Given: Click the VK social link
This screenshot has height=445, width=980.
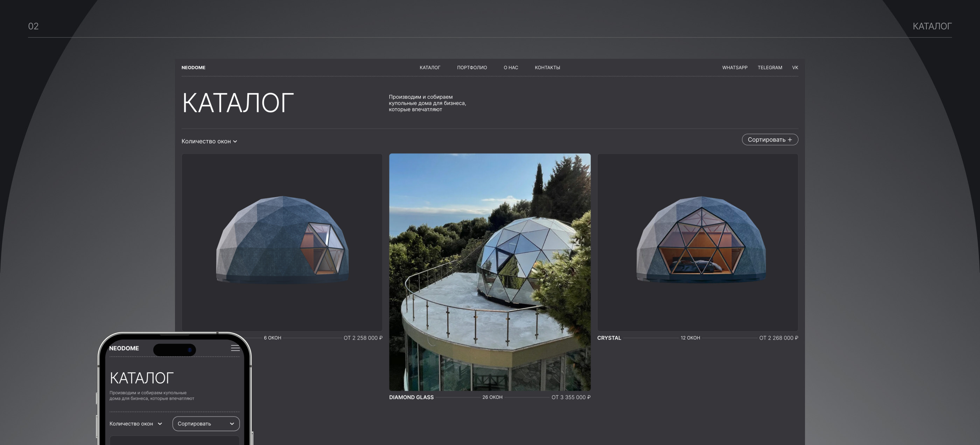Looking at the screenshot, I should 795,67.
